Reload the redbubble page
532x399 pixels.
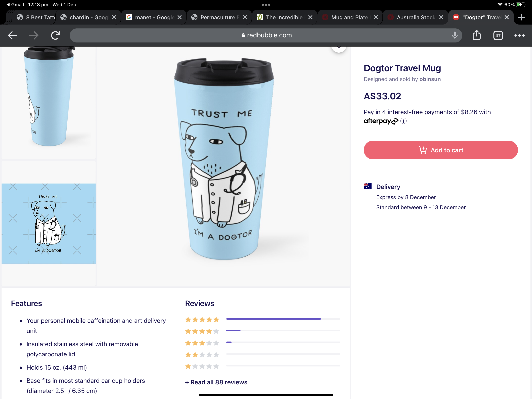point(55,35)
